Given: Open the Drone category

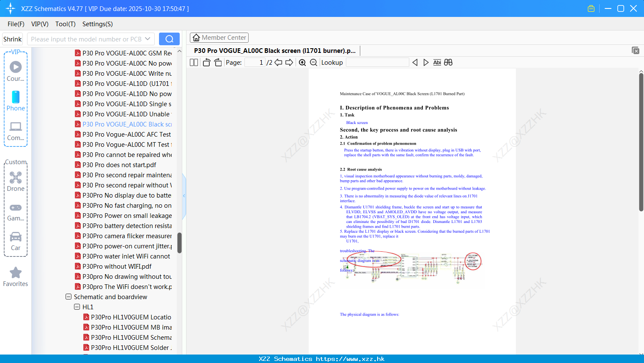Looking at the screenshot, I should pyautogui.click(x=16, y=181).
